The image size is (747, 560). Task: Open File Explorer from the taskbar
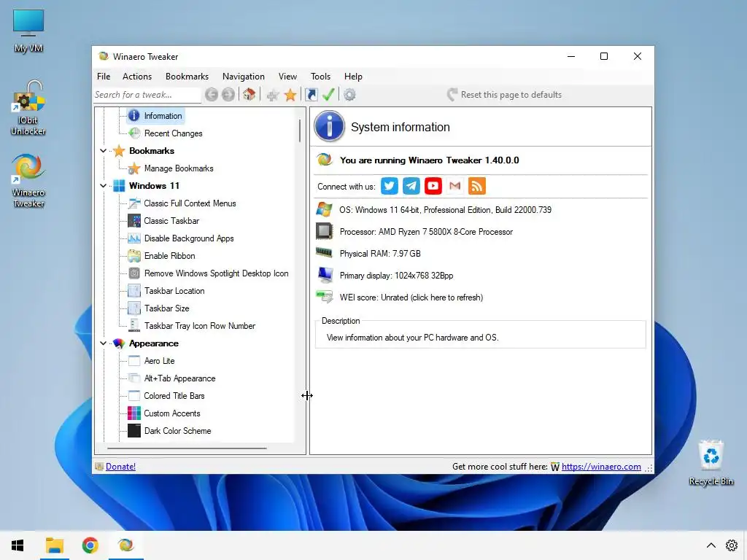click(x=54, y=545)
